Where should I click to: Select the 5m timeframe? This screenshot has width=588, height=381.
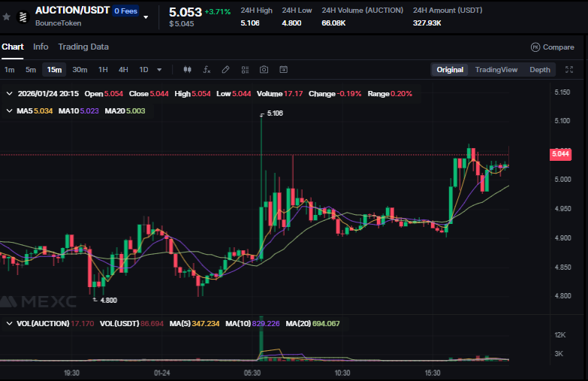[31, 70]
